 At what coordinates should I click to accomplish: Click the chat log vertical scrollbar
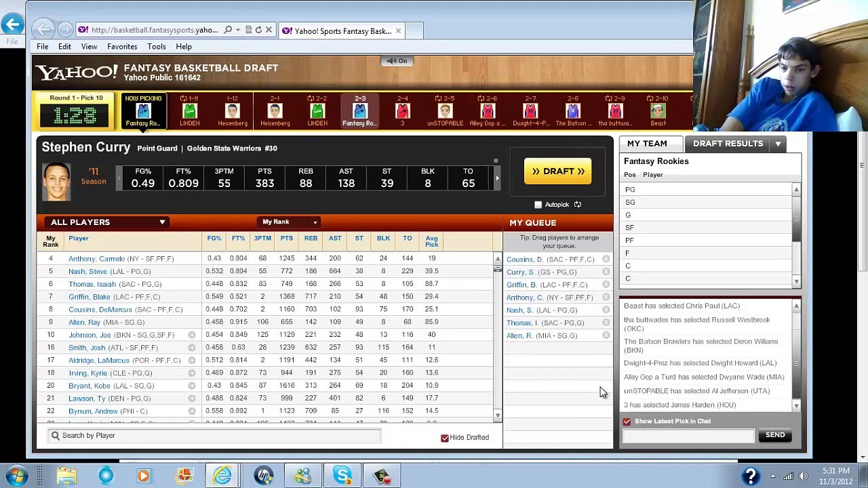click(x=796, y=355)
